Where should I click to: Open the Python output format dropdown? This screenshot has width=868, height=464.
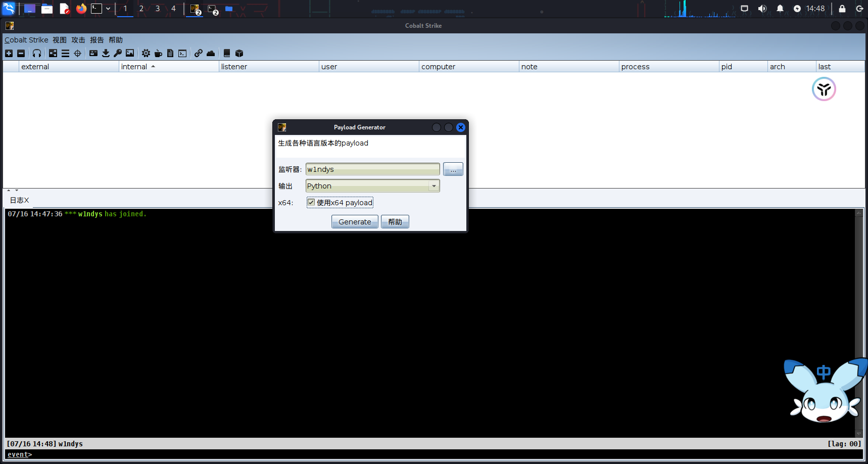(x=433, y=186)
